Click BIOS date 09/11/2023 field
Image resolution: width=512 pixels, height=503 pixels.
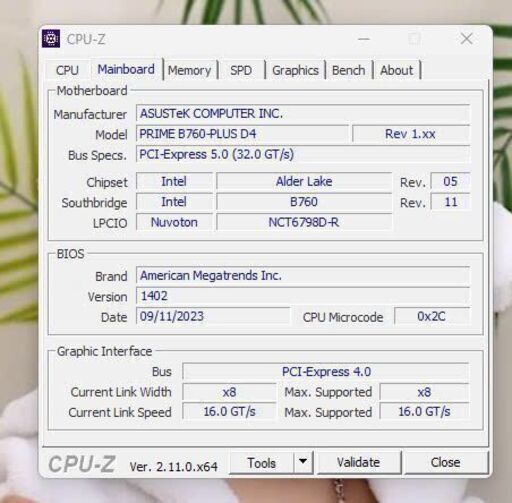click(x=213, y=316)
